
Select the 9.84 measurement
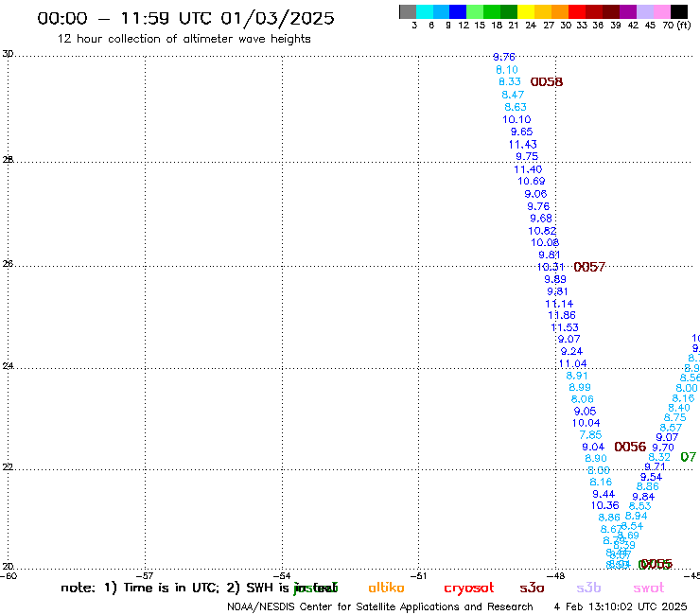643,497
